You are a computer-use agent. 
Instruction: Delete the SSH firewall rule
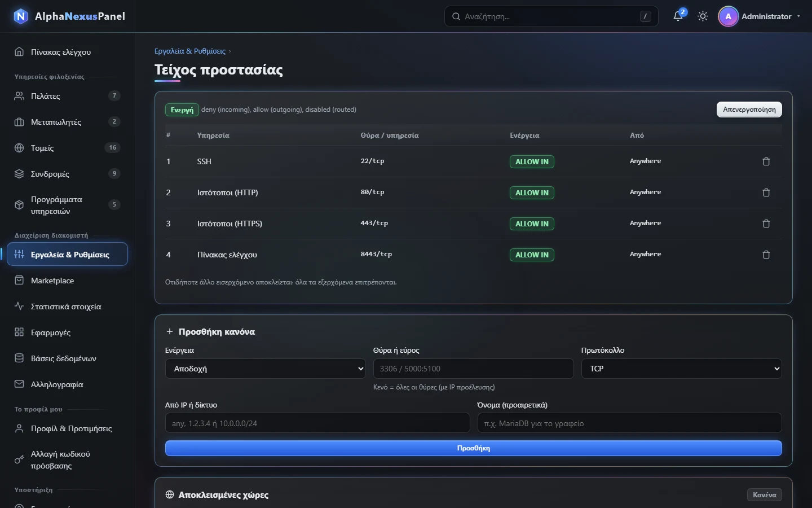coord(766,161)
